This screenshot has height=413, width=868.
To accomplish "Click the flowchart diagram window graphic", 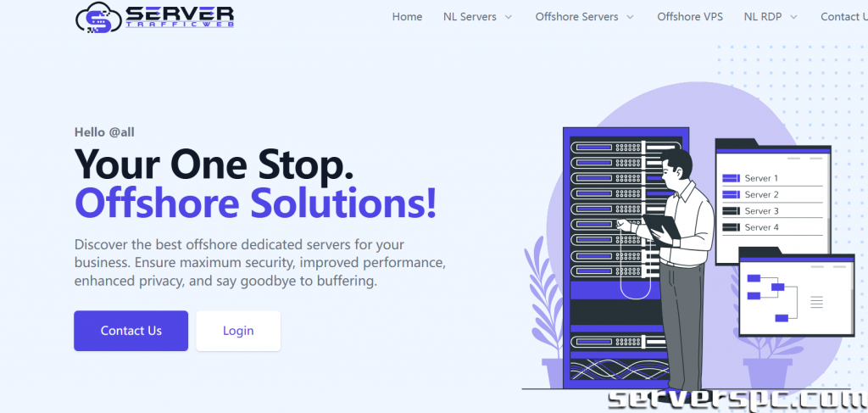I will [x=795, y=292].
